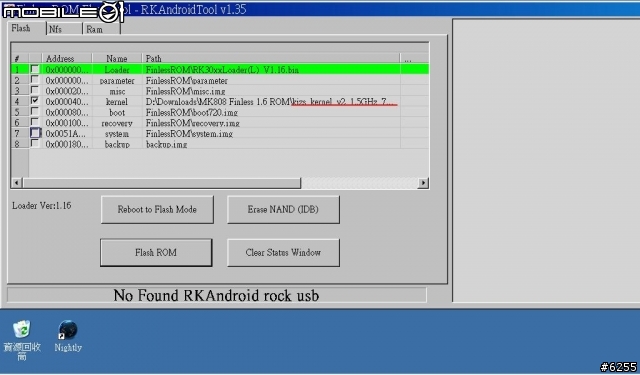Select path FinlessROM\parameter

(x=187, y=80)
